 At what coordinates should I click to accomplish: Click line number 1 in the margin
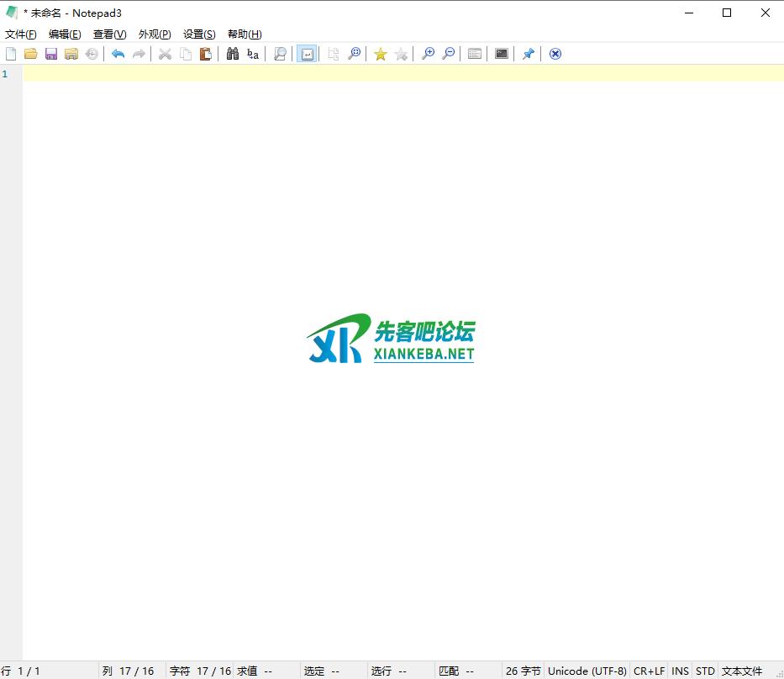(x=5, y=74)
